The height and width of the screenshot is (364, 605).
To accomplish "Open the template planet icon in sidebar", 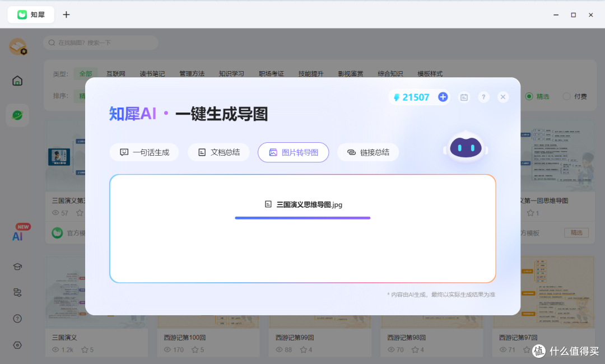I will pos(17,115).
